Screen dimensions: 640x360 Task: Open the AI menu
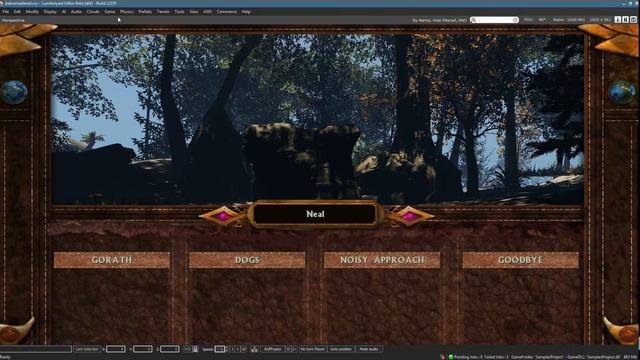click(64, 12)
